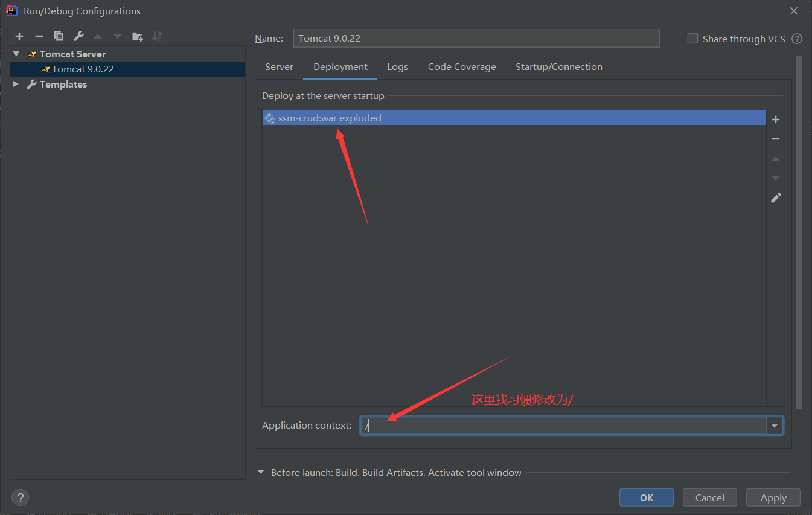Viewport: 812px width, 515px height.
Task: Sort configurations alphabetically icon
Action: pos(157,36)
